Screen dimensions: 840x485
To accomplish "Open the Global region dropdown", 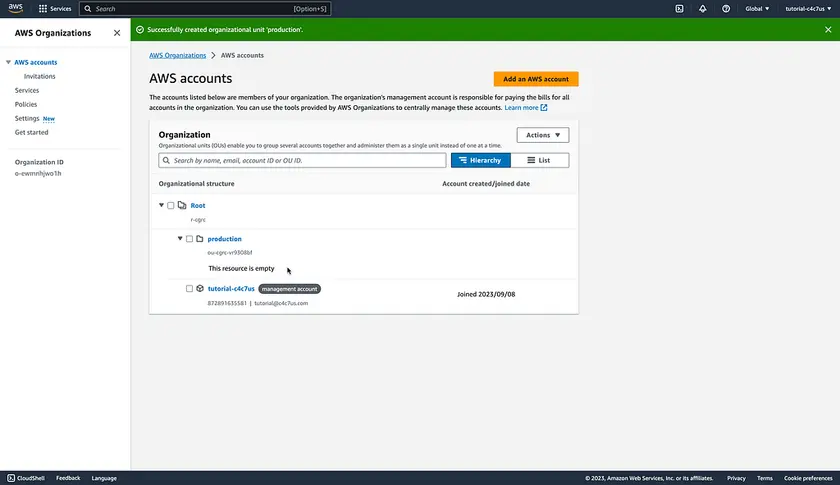I will pyautogui.click(x=757, y=9).
